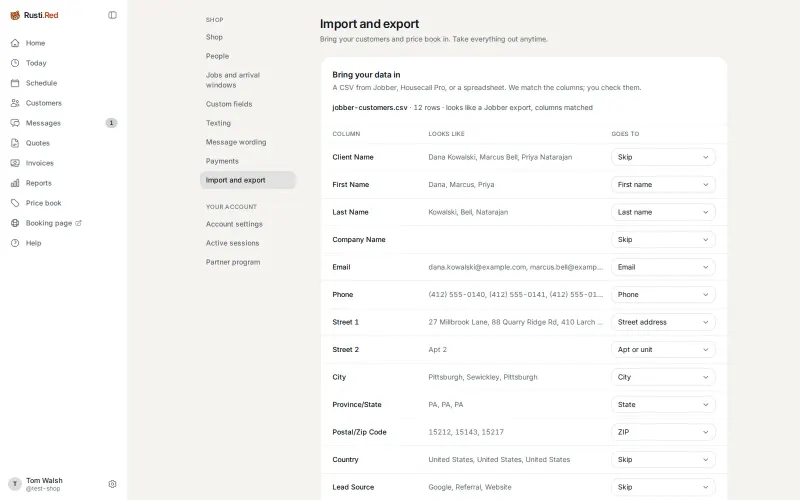Click the '15212, 15143, 15217' sample values

point(466,432)
